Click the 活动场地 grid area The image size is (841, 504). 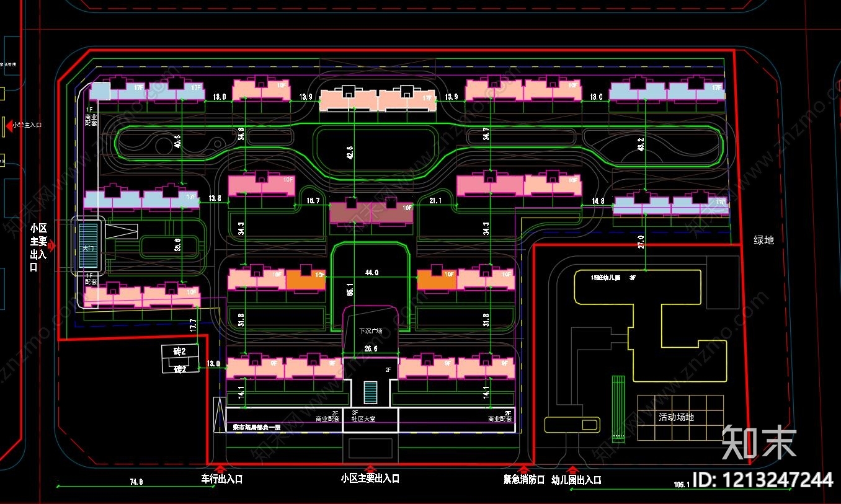(680, 418)
